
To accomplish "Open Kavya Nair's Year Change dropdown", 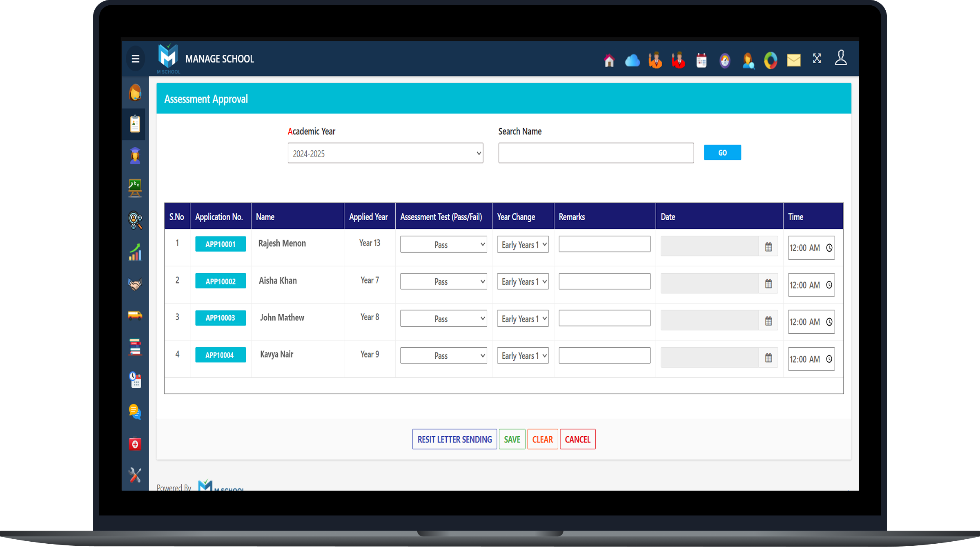I will (523, 355).
